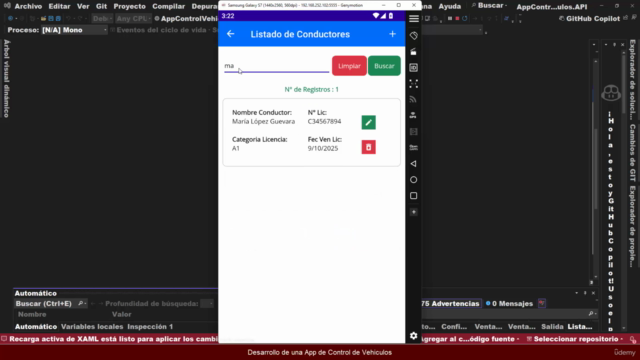Click the open folder icon in the toolbar

pyautogui.click(x=43, y=18)
